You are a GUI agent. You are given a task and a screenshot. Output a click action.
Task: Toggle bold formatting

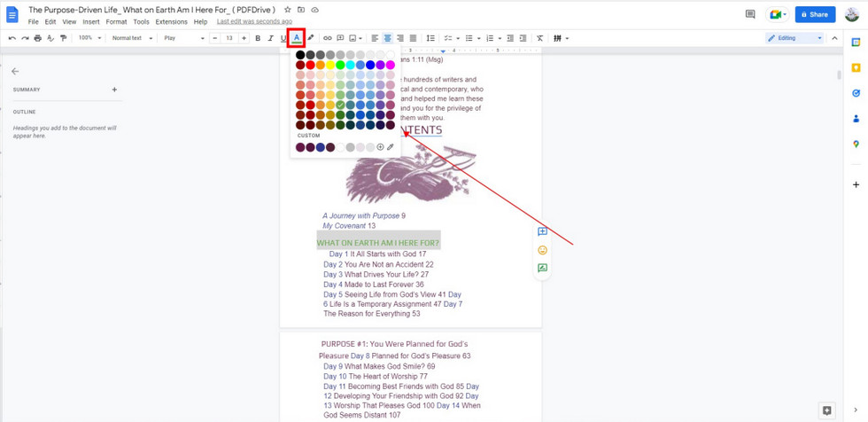[258, 38]
